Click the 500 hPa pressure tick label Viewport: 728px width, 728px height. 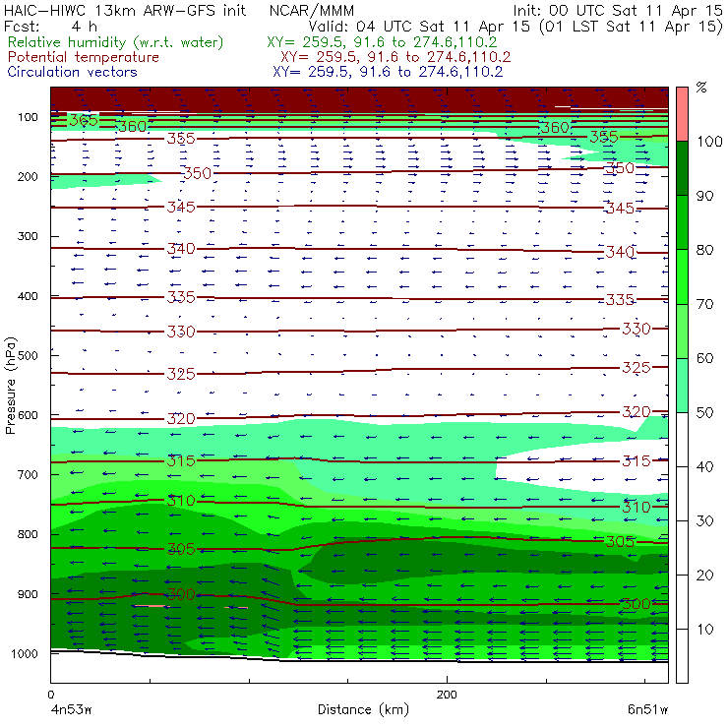tap(28, 356)
